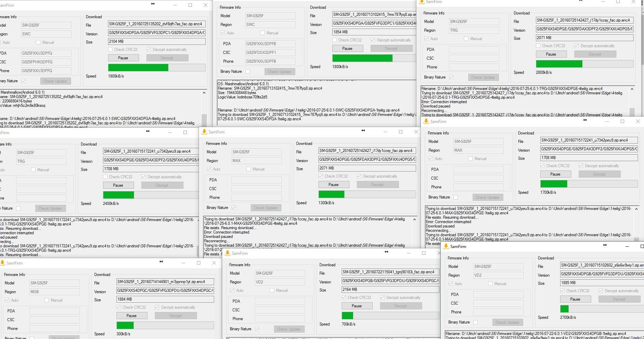644x339 pixels.
Task: Toggle Binary Nature in TRG 2071 MB window
Action: [451, 77]
